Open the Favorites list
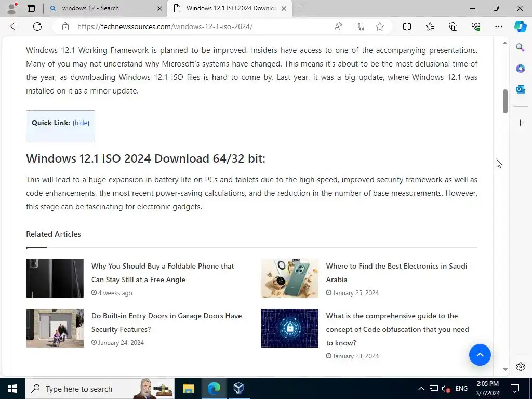 [x=430, y=26]
